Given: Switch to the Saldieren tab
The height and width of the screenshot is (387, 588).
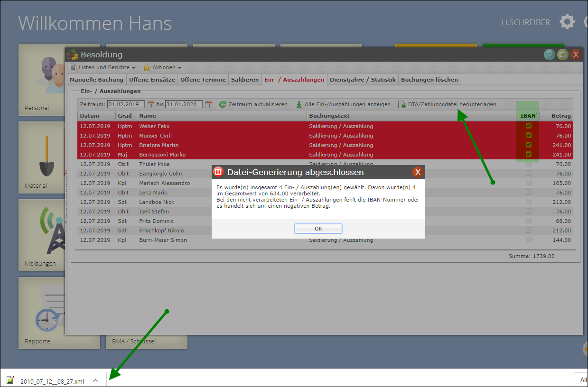Looking at the screenshot, I should point(245,80).
